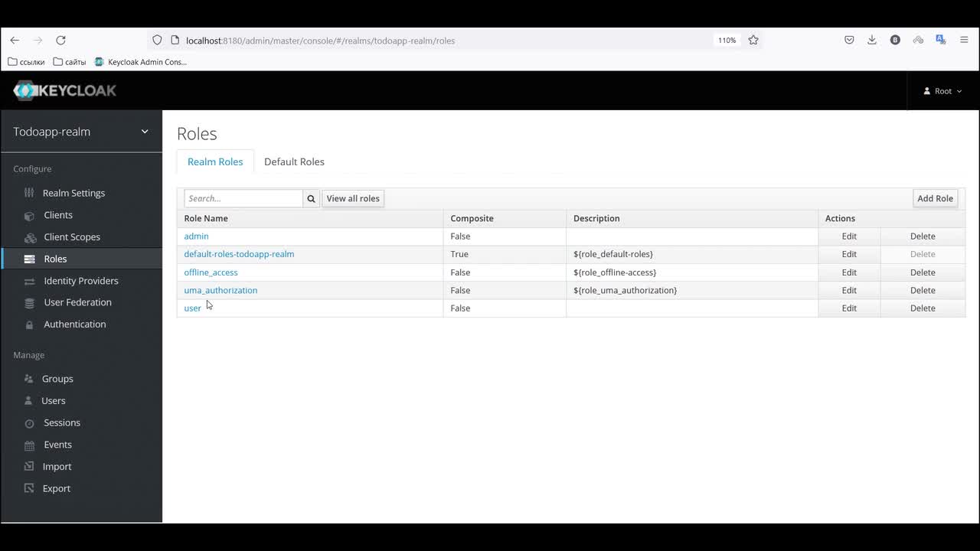Open the Root user dropdown

942,91
